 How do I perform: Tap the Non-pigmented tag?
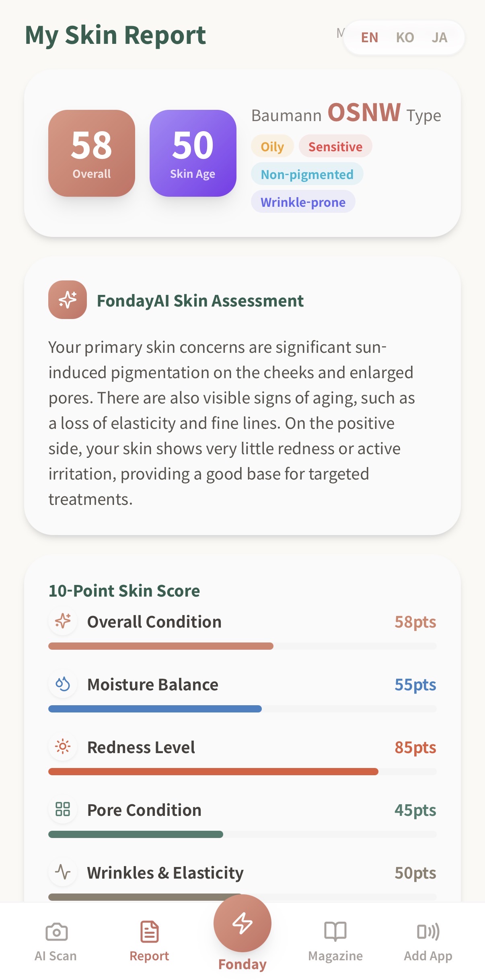(x=307, y=174)
